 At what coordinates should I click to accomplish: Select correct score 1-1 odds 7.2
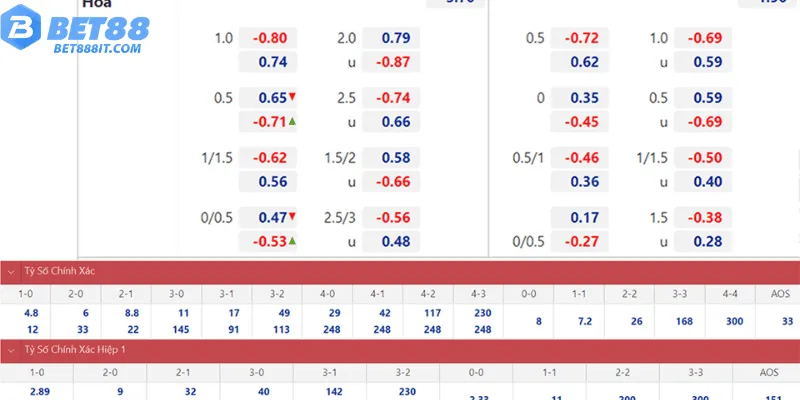pyautogui.click(x=585, y=321)
